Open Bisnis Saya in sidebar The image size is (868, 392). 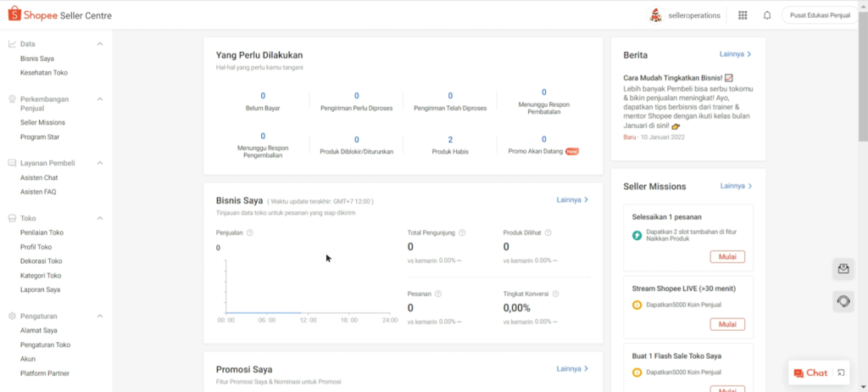(x=37, y=59)
